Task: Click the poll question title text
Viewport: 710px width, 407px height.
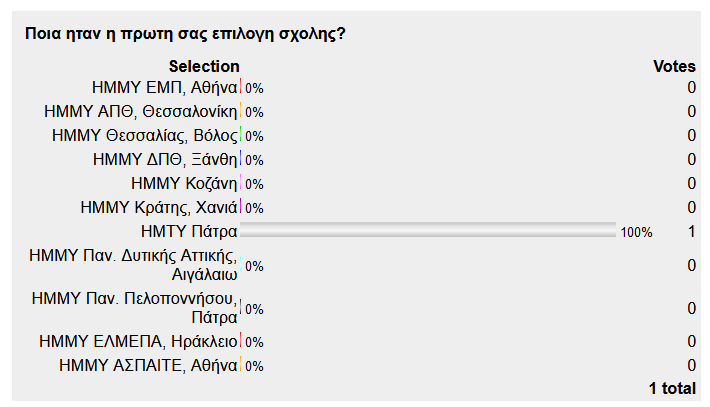Action: (x=185, y=34)
